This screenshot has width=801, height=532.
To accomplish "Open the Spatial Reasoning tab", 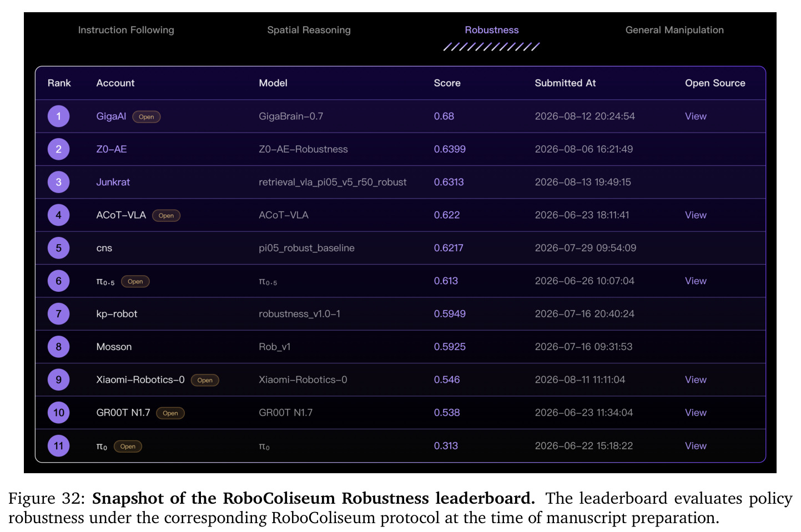I will pos(309,30).
